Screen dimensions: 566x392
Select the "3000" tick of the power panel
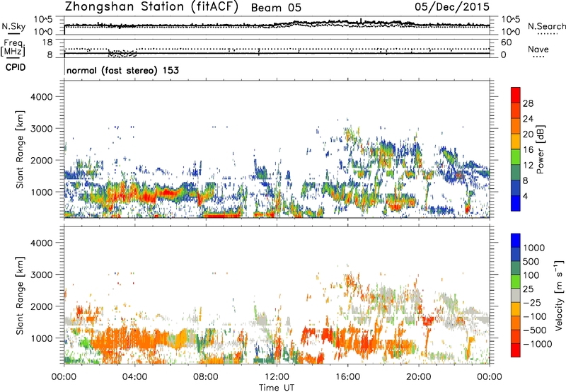[x=41, y=129]
